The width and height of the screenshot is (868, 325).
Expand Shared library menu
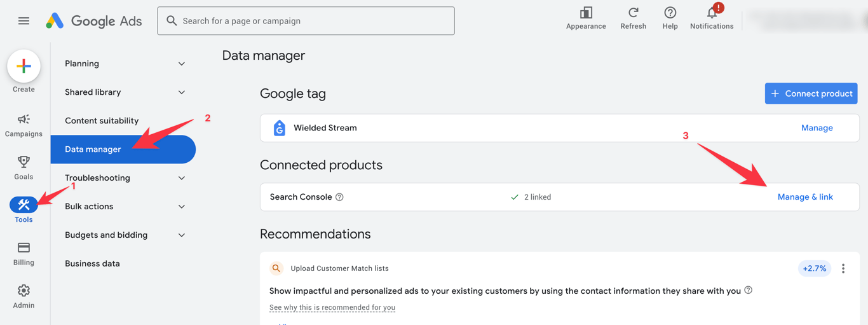point(182,92)
